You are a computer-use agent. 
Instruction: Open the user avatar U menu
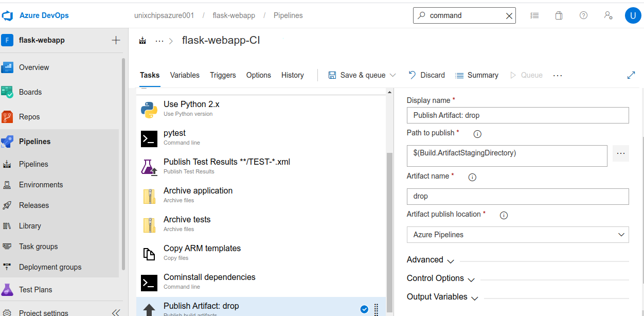[x=633, y=15]
